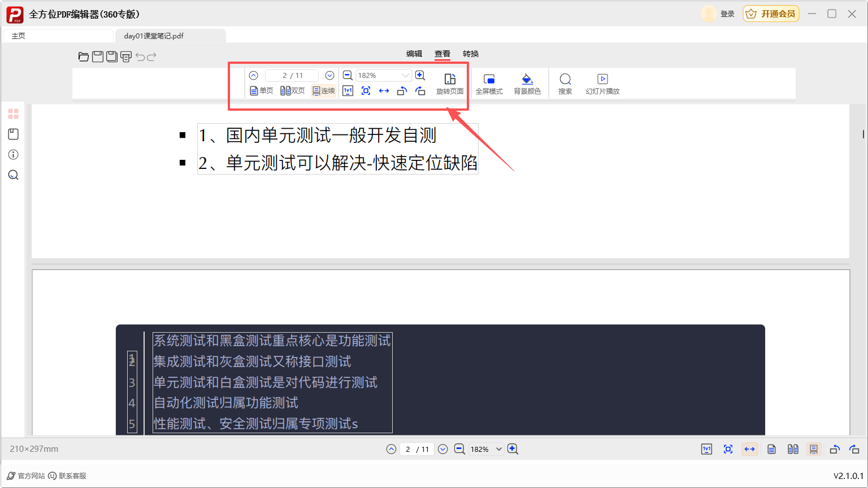Click the 开通会员 membership button
Screen dimensions: 868x488
pyautogui.click(x=771, y=14)
